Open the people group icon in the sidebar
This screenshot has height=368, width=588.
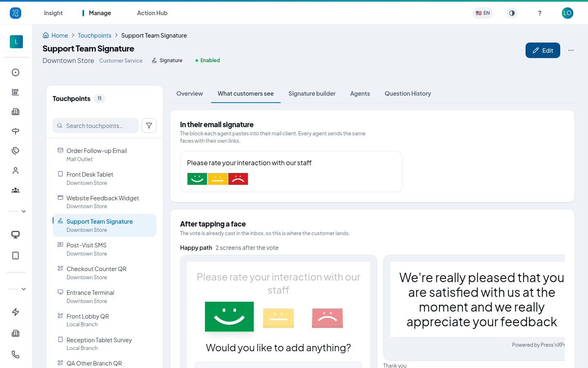click(x=16, y=190)
